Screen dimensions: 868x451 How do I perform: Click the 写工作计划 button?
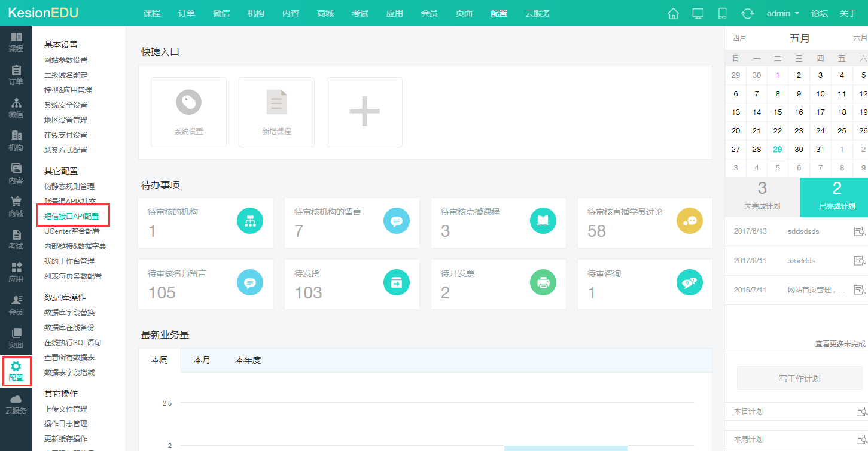click(799, 379)
